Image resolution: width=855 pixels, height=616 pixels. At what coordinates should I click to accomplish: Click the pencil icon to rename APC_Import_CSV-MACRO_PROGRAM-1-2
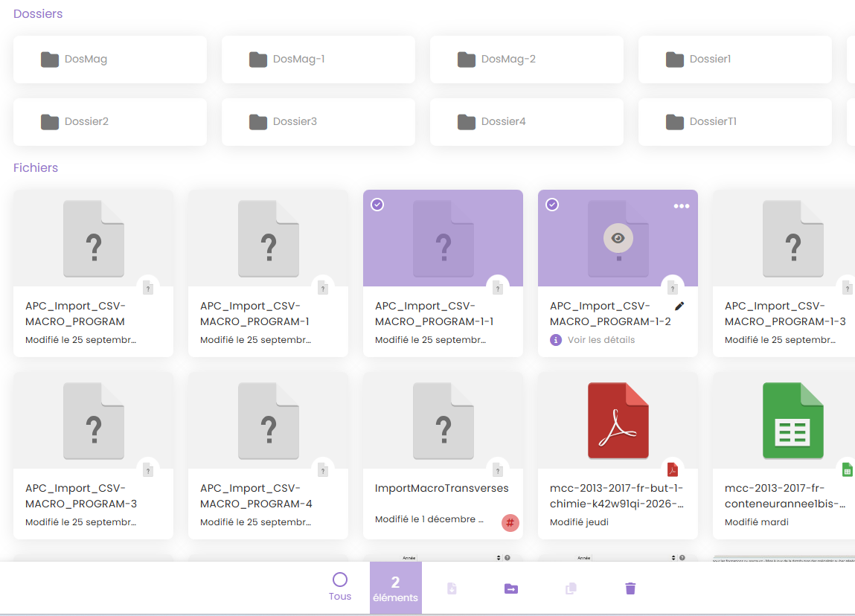coord(679,307)
